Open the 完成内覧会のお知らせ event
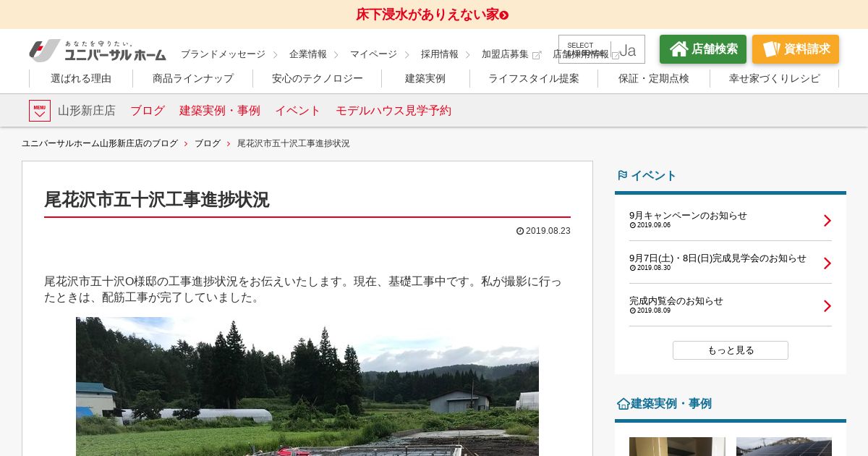868x456 pixels. [x=676, y=301]
